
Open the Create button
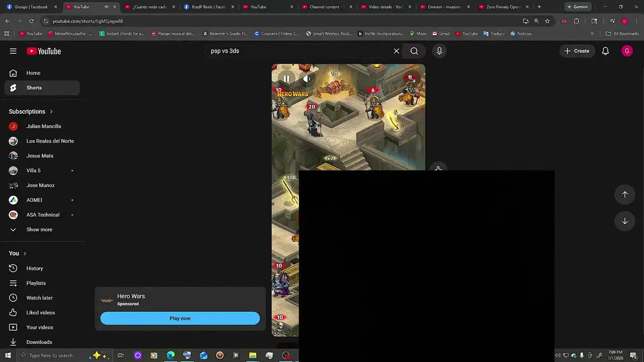pyautogui.click(x=577, y=51)
